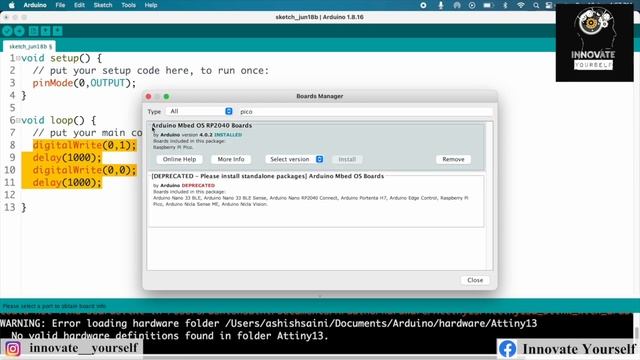Open the Select version dropdown
The height and width of the screenshot is (360, 640).
(294, 159)
